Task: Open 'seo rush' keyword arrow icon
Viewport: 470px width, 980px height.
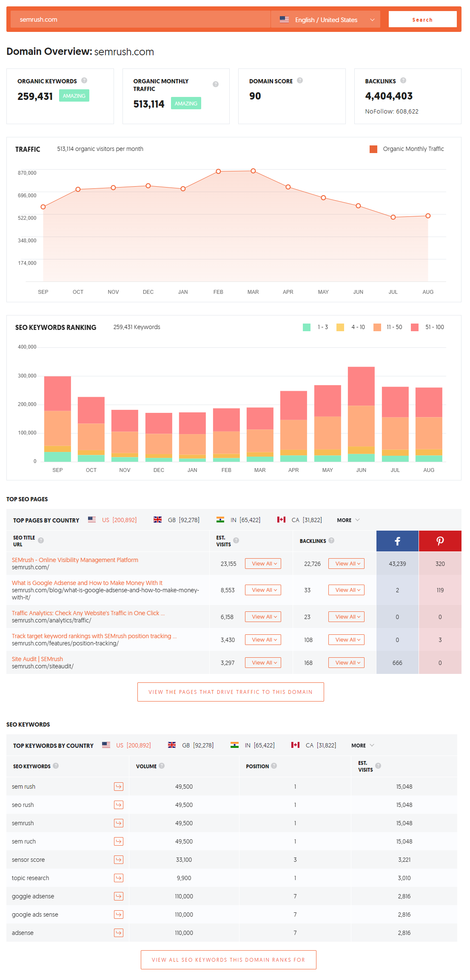Action: click(x=119, y=805)
